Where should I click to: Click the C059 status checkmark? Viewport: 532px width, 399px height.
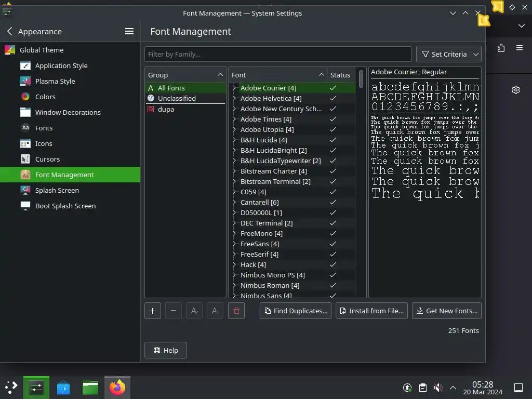[333, 192]
